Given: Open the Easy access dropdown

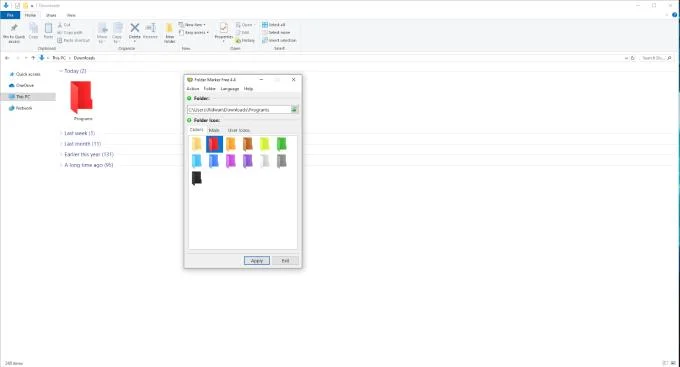Looking at the screenshot, I should 194,33.
